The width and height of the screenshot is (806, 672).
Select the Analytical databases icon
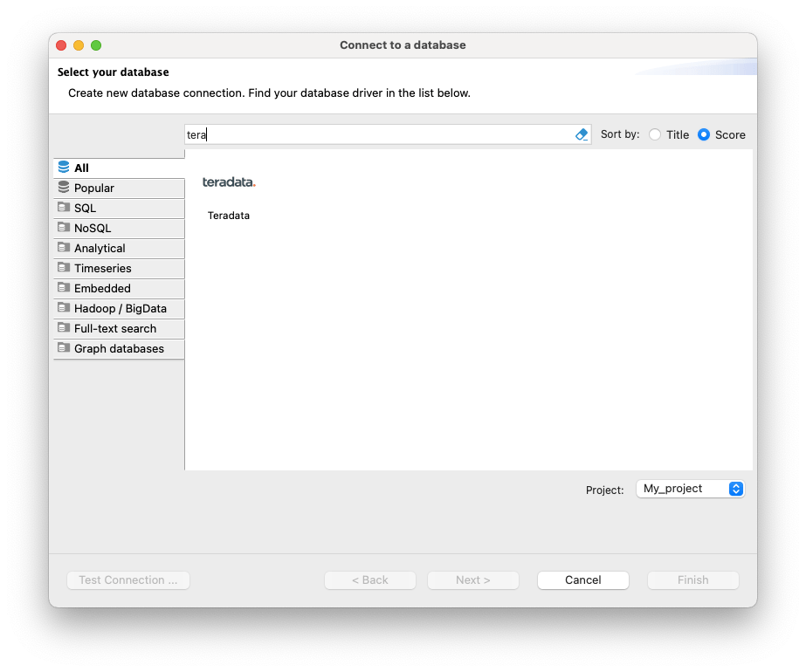point(64,248)
